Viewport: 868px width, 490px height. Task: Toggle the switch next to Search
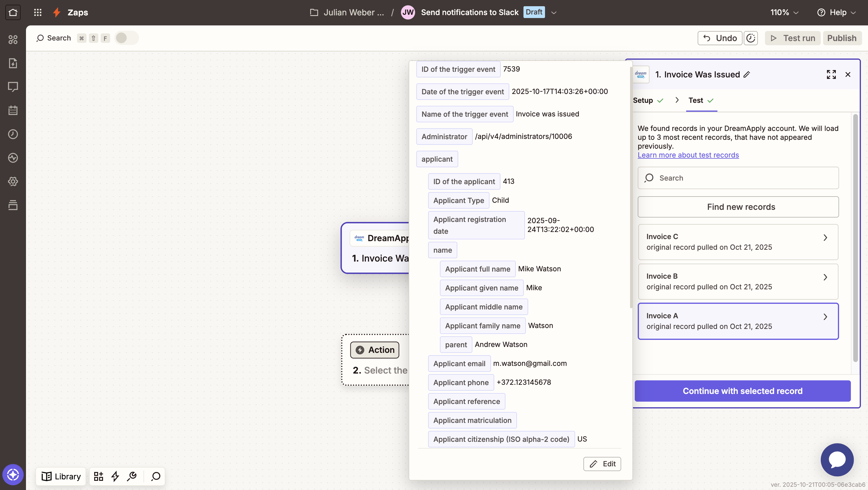tap(126, 38)
